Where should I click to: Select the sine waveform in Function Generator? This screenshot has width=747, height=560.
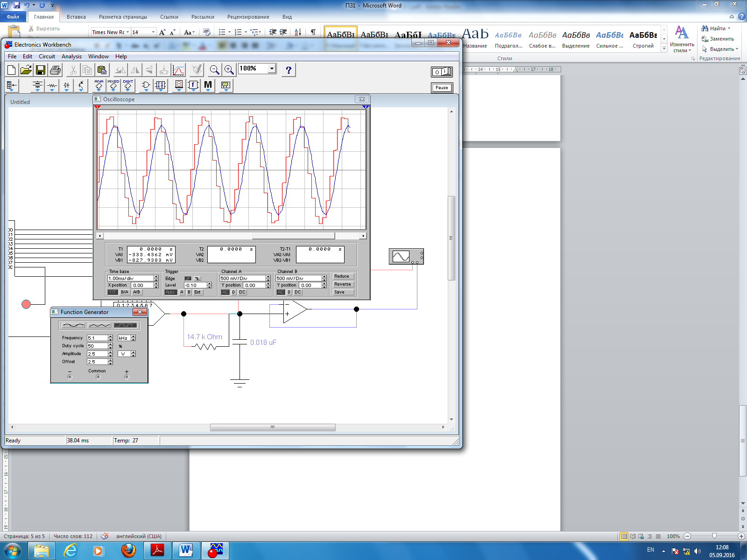tap(73, 325)
